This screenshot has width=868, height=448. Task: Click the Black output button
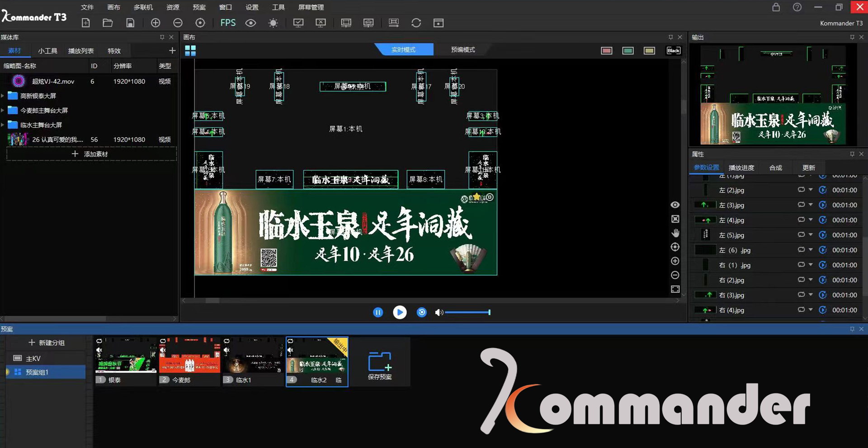pyautogui.click(x=674, y=51)
